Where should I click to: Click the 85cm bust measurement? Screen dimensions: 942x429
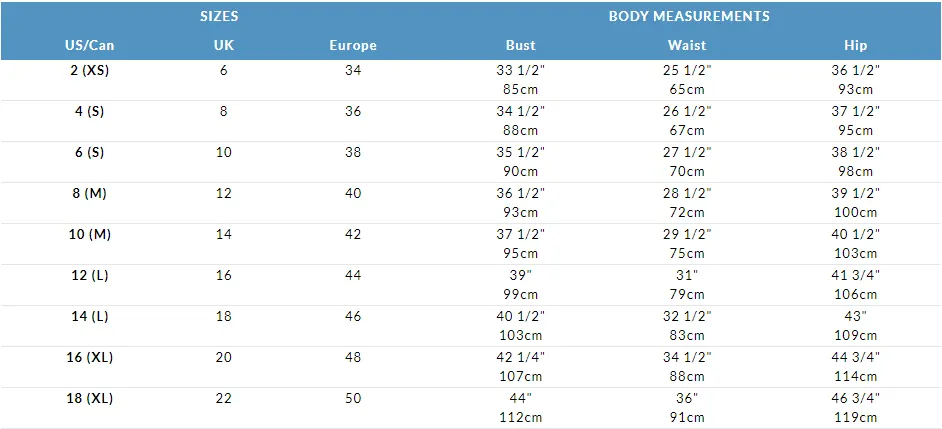tap(520, 90)
